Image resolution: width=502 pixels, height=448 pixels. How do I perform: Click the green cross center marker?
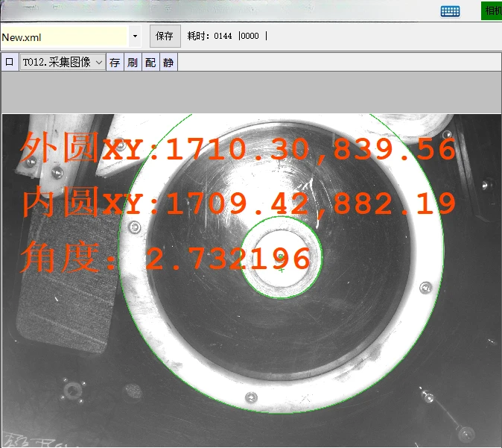[x=282, y=270]
